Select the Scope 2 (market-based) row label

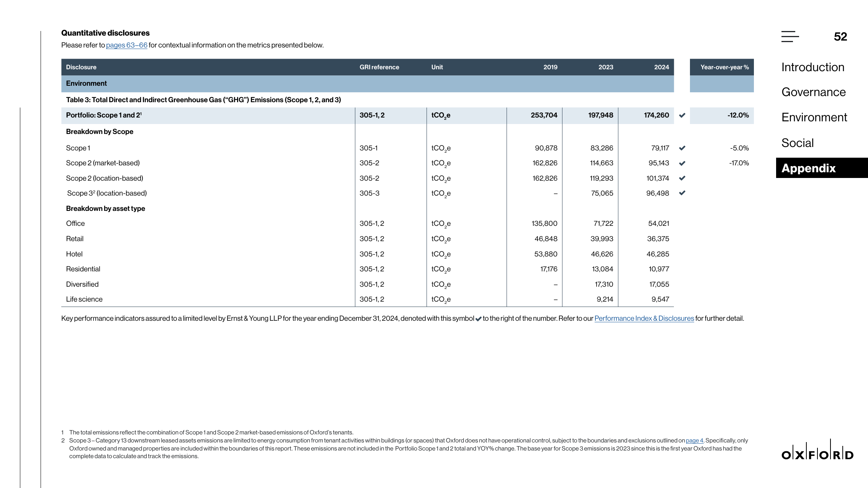(103, 163)
